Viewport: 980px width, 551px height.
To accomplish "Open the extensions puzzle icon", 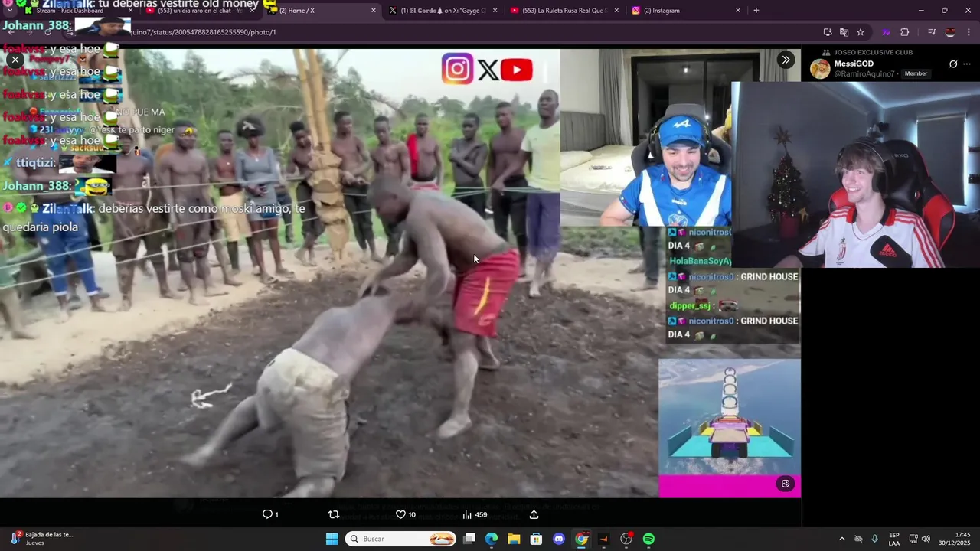I will click(905, 32).
